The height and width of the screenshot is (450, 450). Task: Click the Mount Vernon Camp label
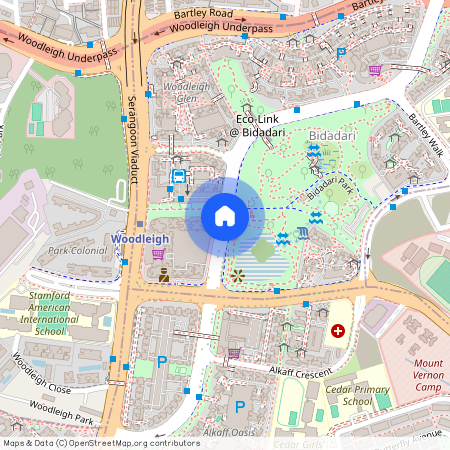tap(429, 375)
